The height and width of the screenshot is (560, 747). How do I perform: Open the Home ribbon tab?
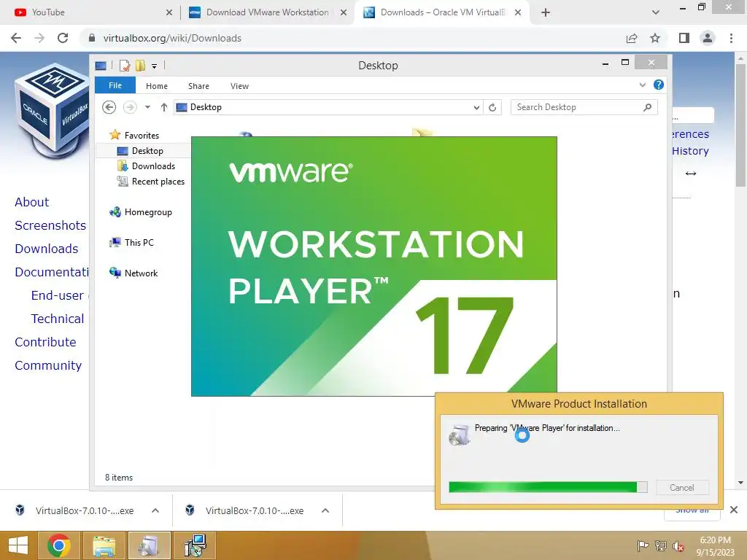coord(157,86)
